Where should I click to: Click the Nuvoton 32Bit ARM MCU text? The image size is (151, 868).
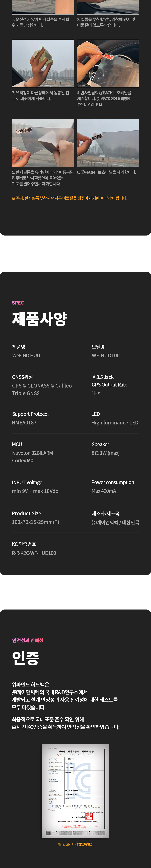32,453
